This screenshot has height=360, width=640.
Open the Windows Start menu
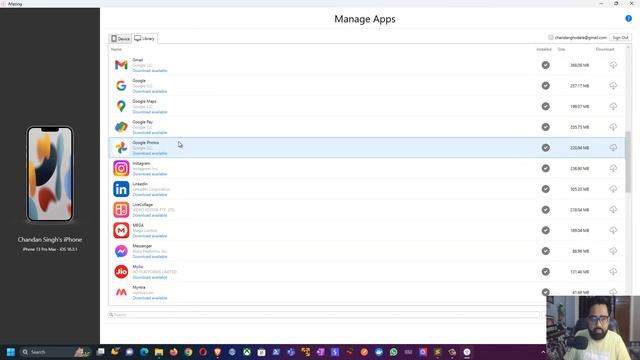click(x=11, y=352)
